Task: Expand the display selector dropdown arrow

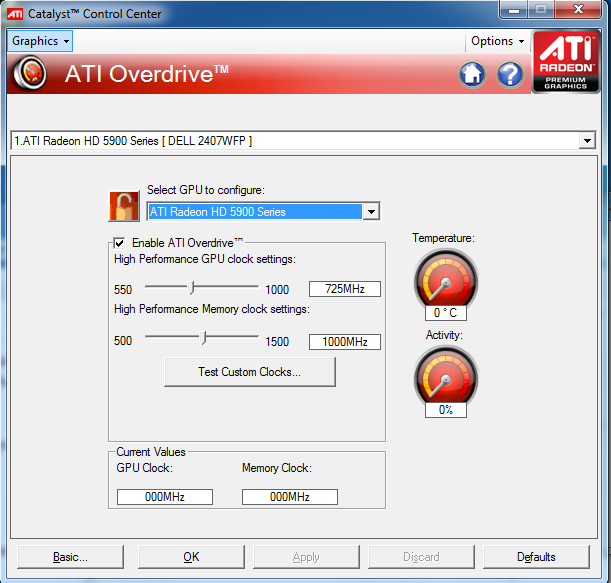Action: 587,141
